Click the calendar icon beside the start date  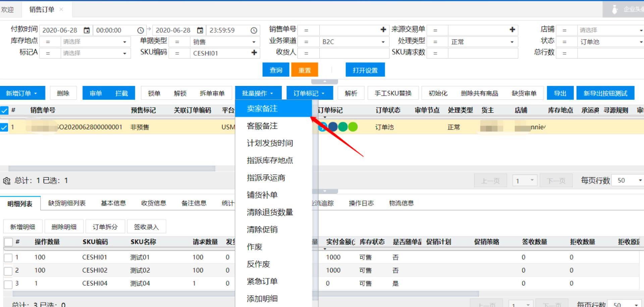[87, 30]
